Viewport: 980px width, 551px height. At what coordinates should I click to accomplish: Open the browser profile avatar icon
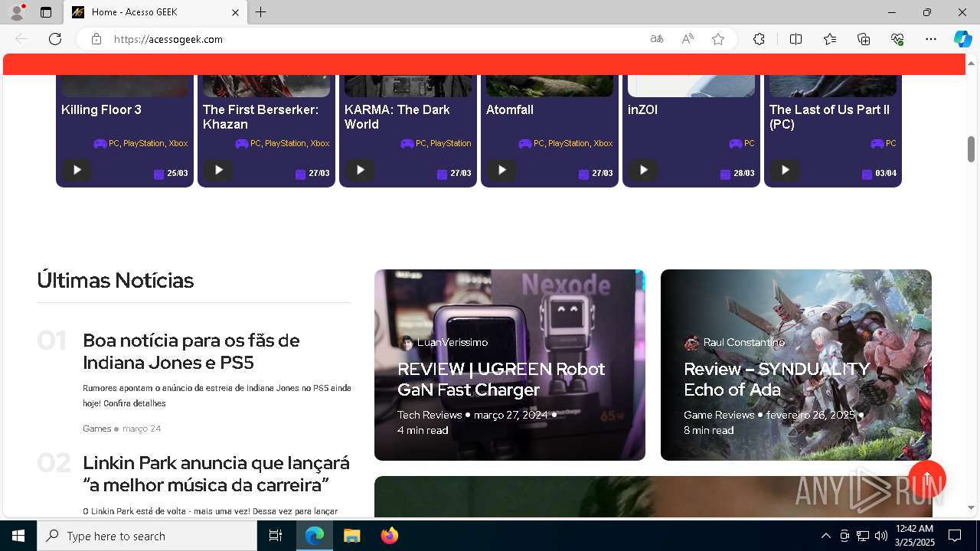click(17, 12)
